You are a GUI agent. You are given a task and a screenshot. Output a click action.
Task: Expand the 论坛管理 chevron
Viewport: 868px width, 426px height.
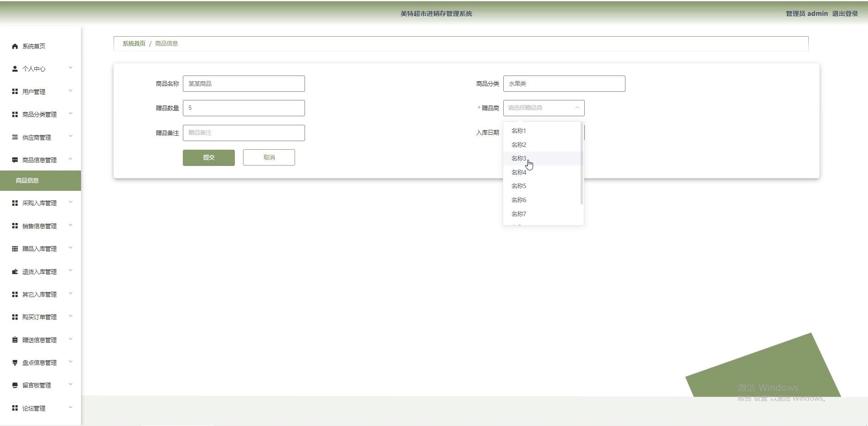71,407
